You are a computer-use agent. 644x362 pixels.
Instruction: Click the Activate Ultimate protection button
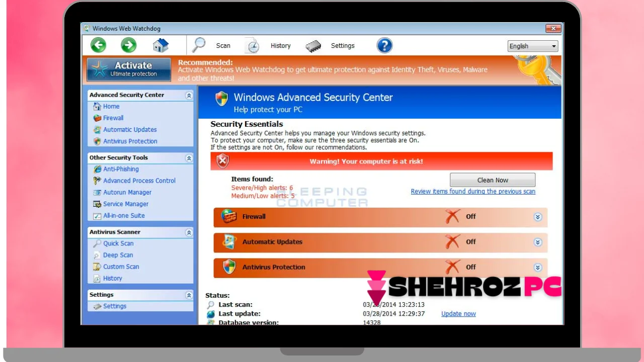(x=129, y=69)
